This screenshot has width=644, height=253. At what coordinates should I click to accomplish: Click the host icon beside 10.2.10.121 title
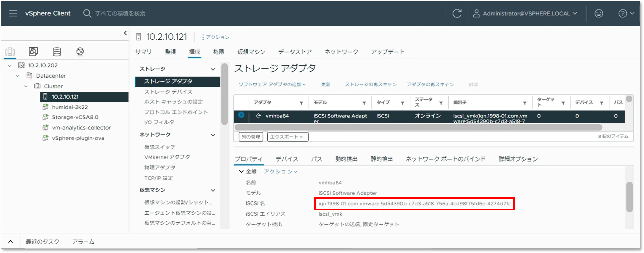click(138, 37)
